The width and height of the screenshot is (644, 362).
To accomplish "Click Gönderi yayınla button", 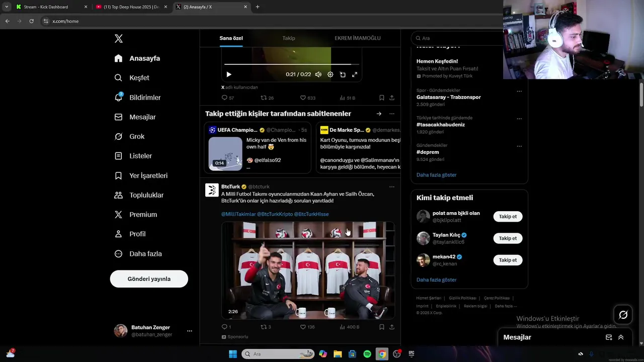I will coord(149,279).
